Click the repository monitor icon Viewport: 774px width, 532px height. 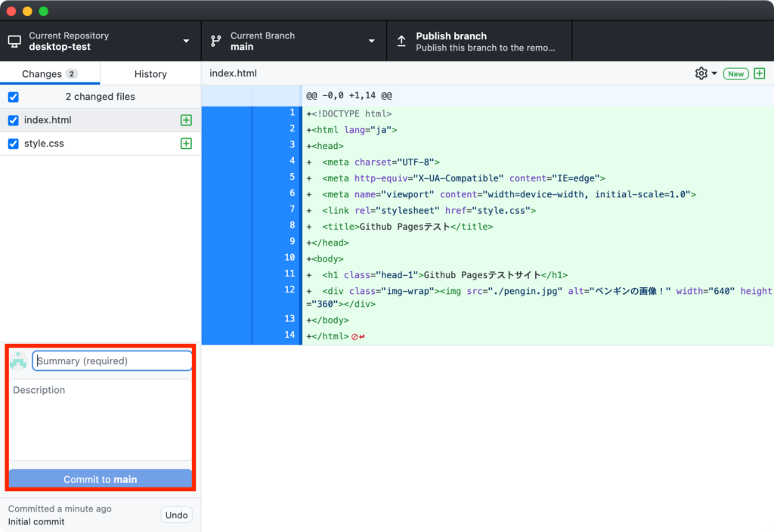click(14, 42)
